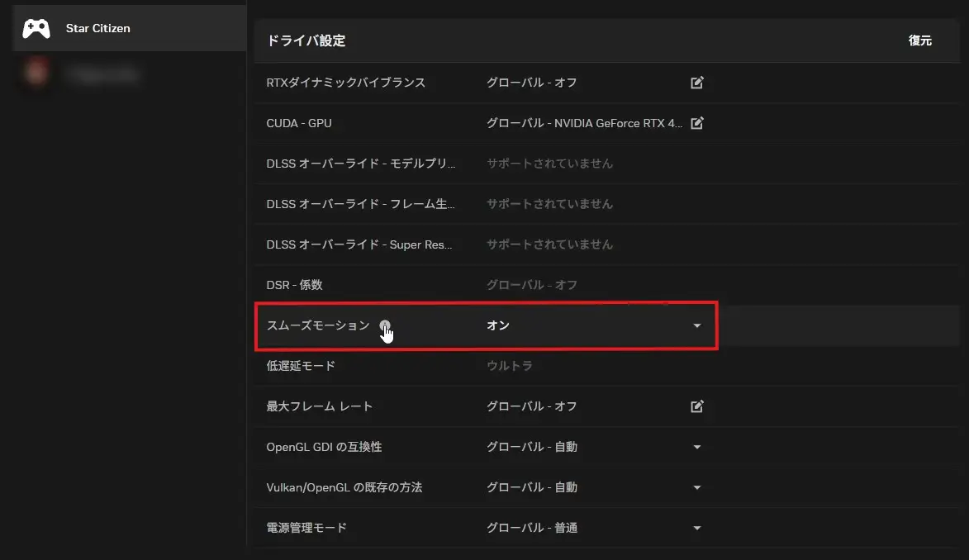
Task: Edit RTXダイナミックバイブランス setting via pencil icon
Action: [697, 83]
